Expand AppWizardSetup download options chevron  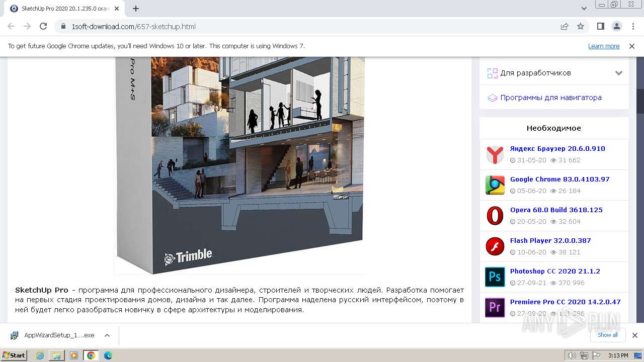(x=107, y=335)
